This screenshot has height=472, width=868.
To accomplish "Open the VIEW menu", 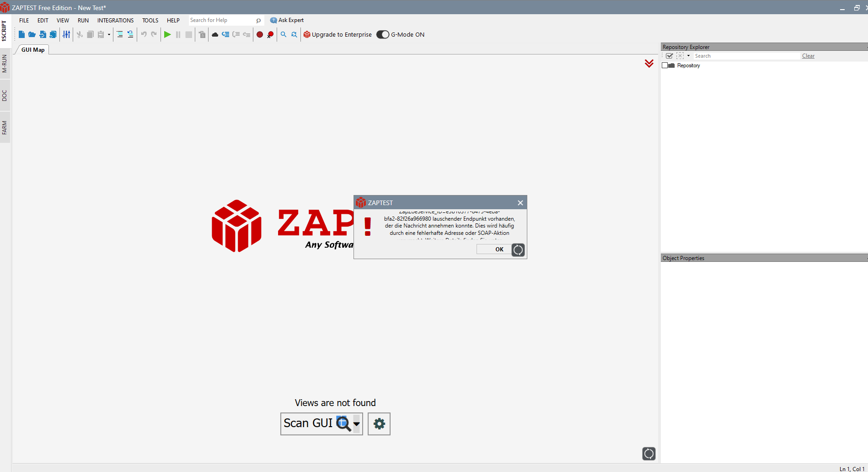I will [63, 21].
